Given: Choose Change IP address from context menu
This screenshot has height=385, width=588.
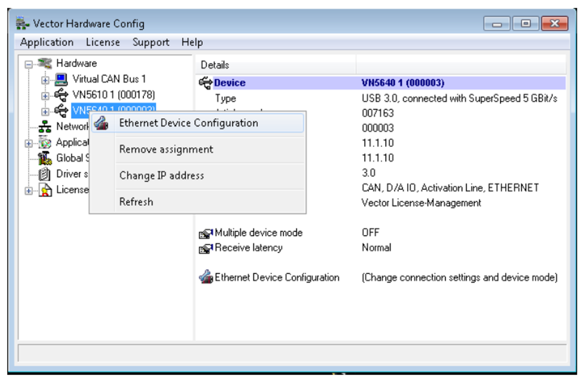Looking at the screenshot, I should coord(198,176).
